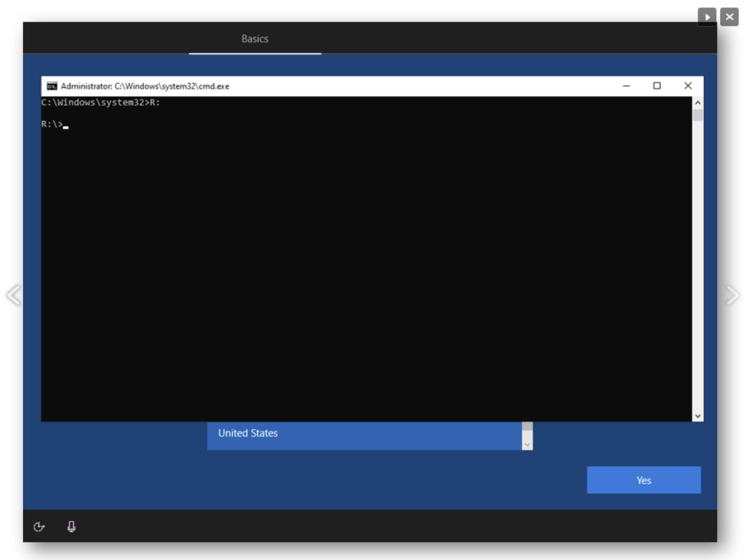Toggle the Cortana microphone icon

click(x=72, y=527)
